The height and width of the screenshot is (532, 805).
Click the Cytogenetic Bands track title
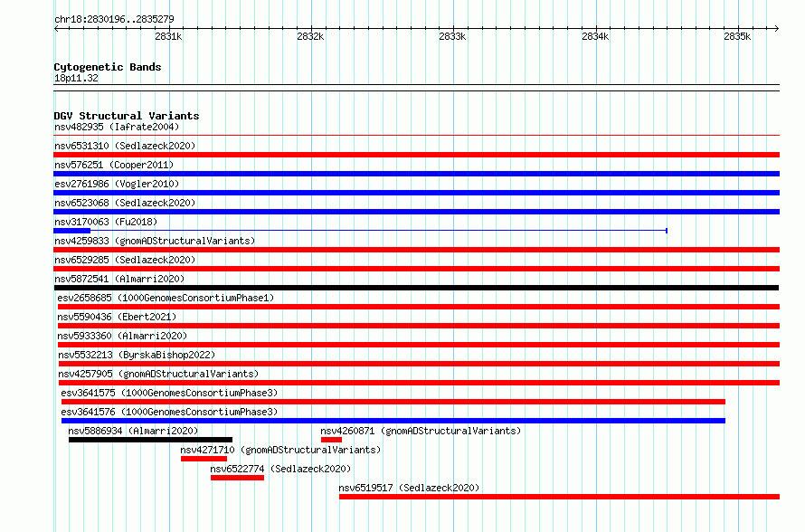pyautogui.click(x=108, y=67)
